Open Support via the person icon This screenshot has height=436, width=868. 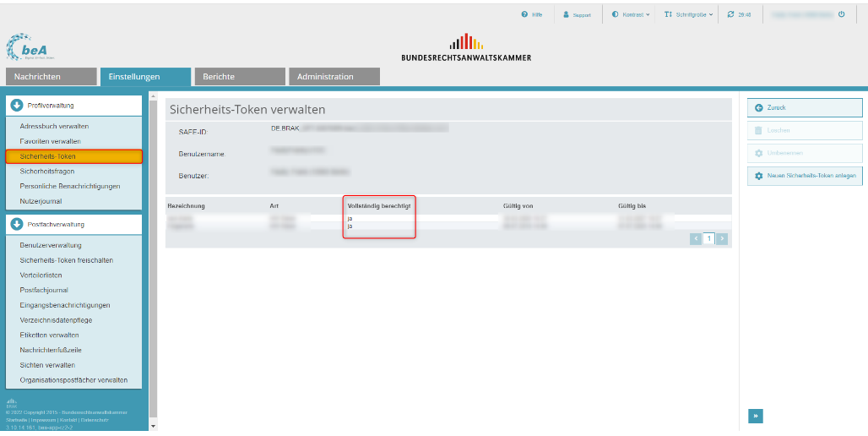click(x=566, y=14)
